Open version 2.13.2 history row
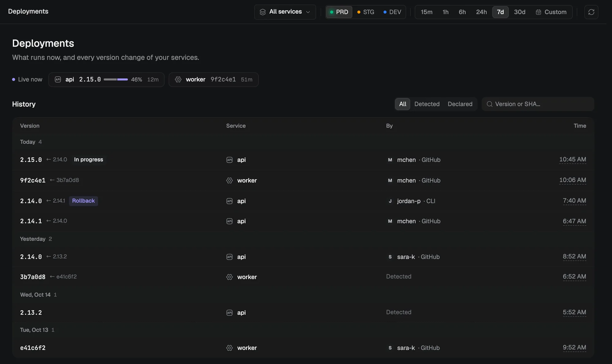Viewport: 612px width, 364px height. 303,313
